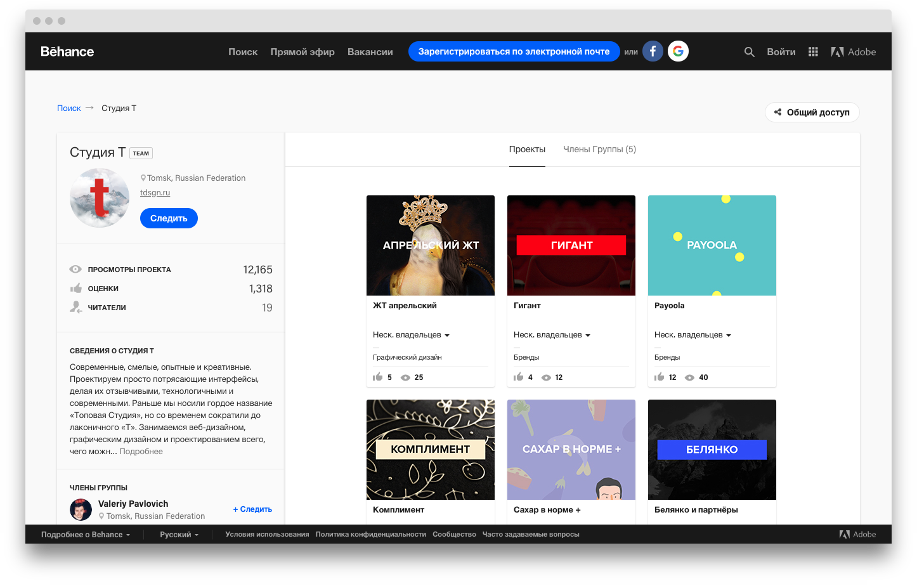Expand owners dropdown on Гигант
Viewport: 917px width, 588px height.
click(552, 335)
